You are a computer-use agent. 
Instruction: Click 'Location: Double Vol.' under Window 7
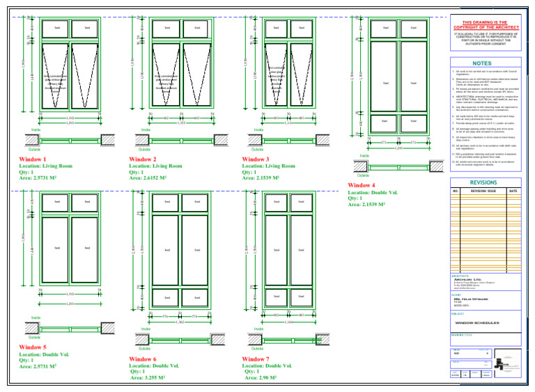point(267,366)
